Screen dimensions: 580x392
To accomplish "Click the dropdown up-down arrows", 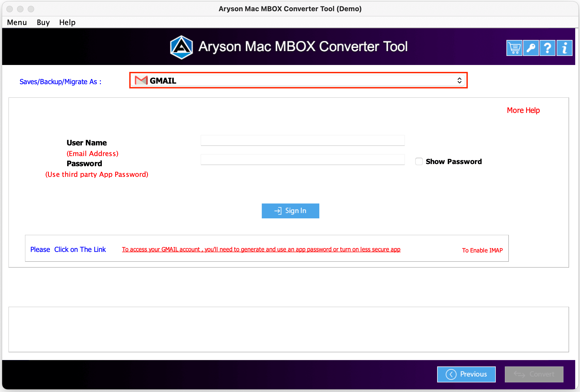I will click(x=459, y=80).
